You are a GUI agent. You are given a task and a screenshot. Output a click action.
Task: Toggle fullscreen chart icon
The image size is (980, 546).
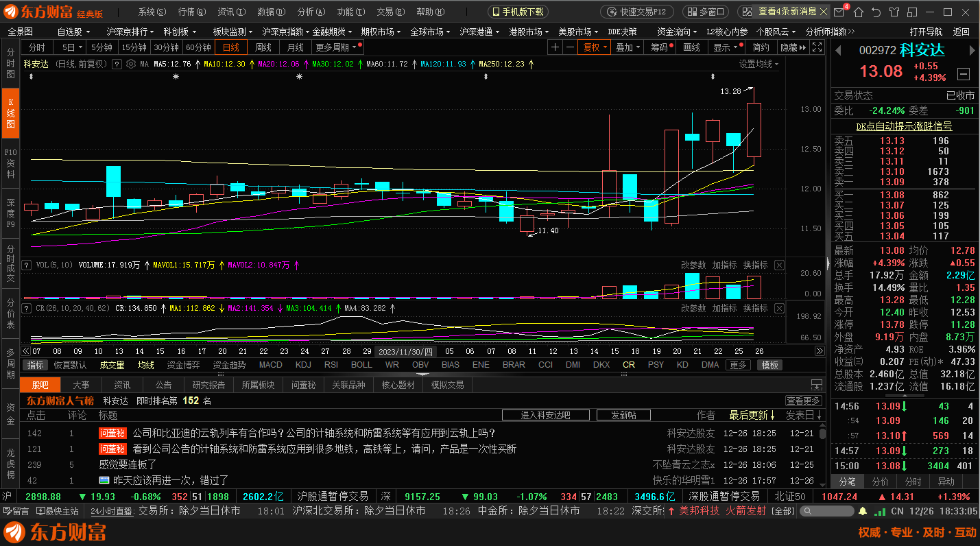[817, 47]
